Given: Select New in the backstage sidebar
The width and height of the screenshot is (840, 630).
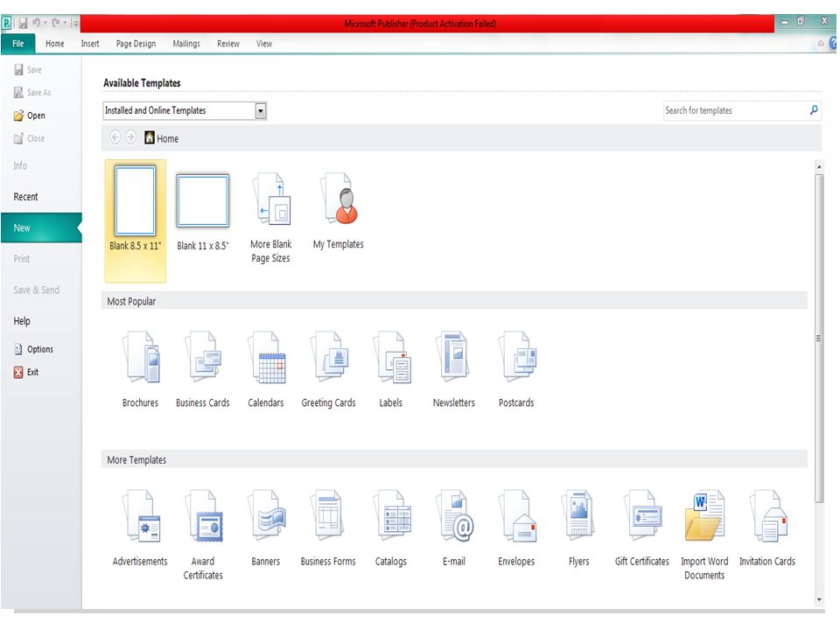Looking at the screenshot, I should (41, 227).
